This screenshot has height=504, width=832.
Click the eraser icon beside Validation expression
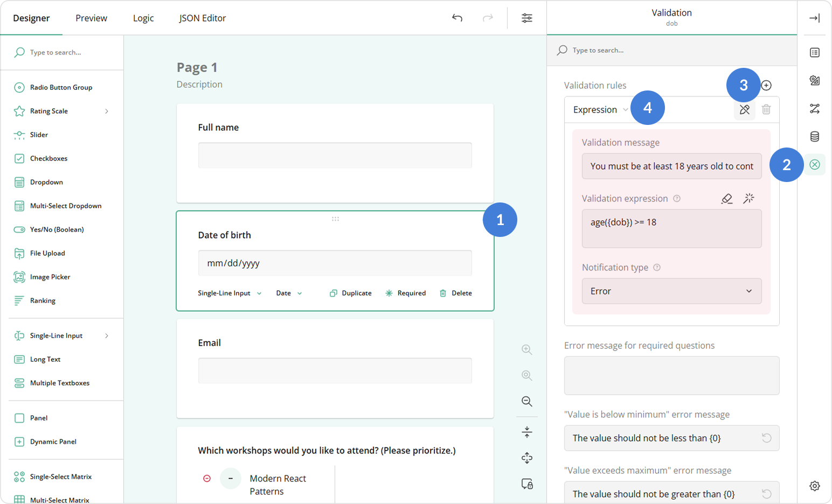point(726,198)
